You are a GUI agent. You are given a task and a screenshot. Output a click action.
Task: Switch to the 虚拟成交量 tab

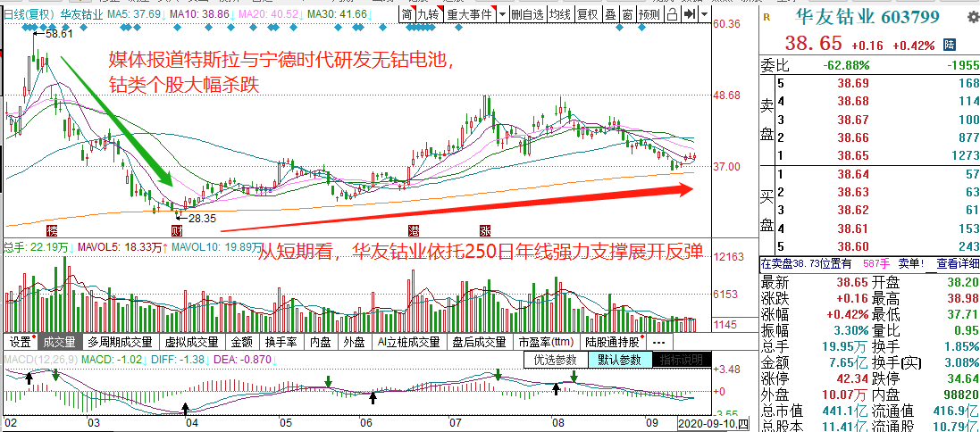(191, 342)
